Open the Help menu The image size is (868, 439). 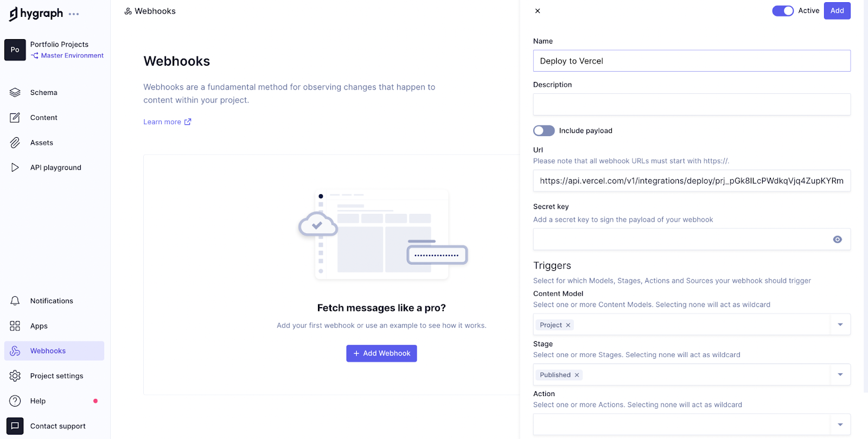point(54,401)
